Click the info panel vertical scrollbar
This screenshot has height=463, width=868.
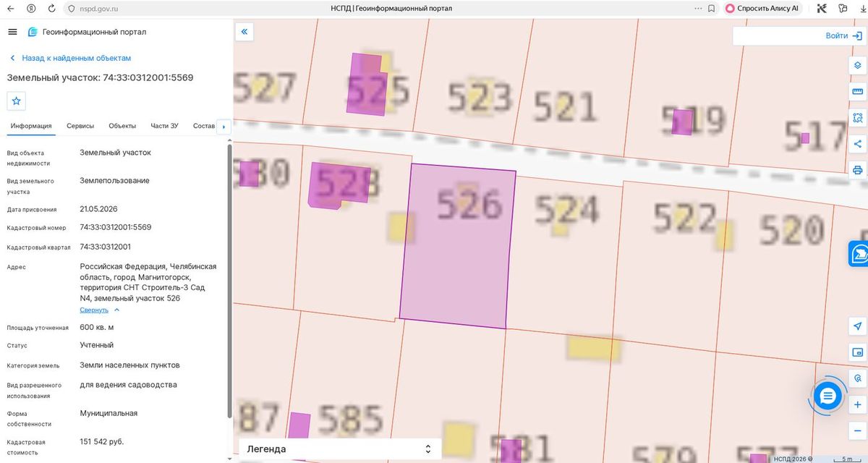click(230, 282)
